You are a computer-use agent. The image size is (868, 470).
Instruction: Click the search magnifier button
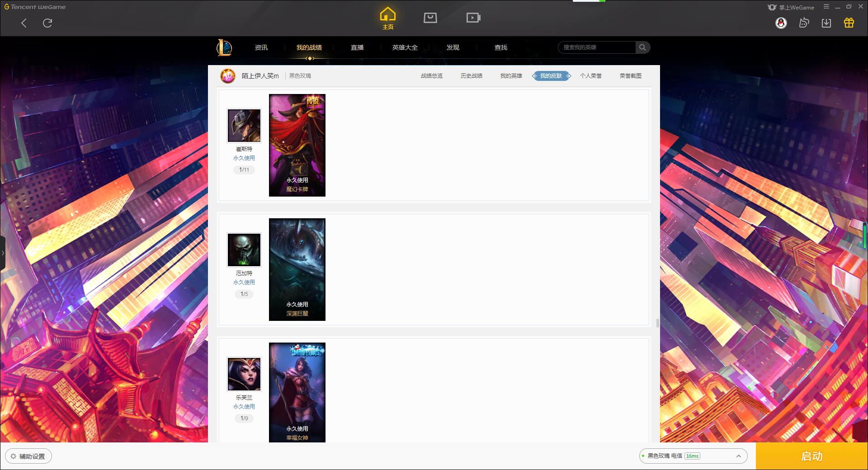(x=642, y=47)
